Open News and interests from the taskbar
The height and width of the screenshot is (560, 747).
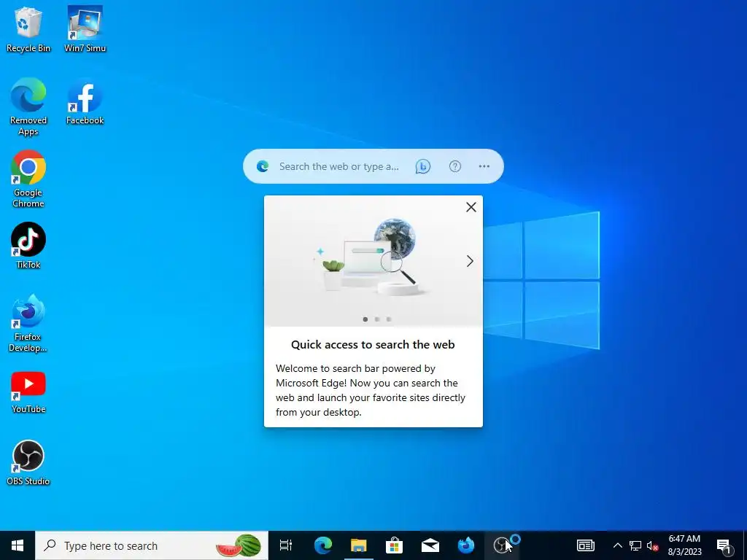[586, 545]
